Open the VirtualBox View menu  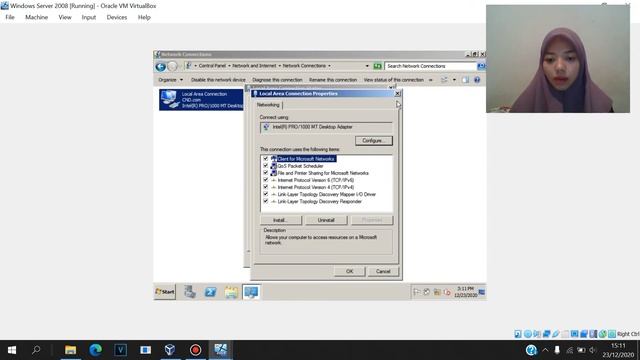[65, 17]
